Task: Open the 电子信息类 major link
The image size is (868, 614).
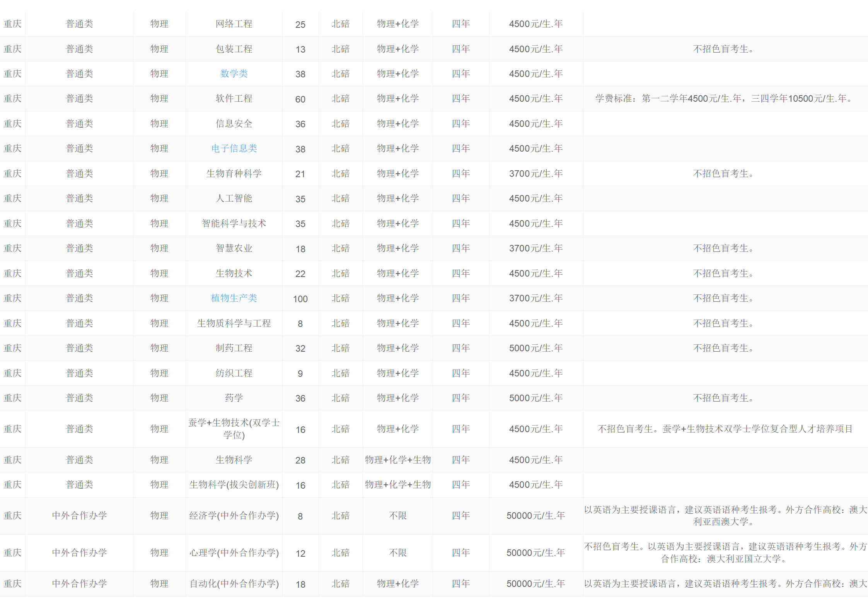Action: tap(234, 148)
